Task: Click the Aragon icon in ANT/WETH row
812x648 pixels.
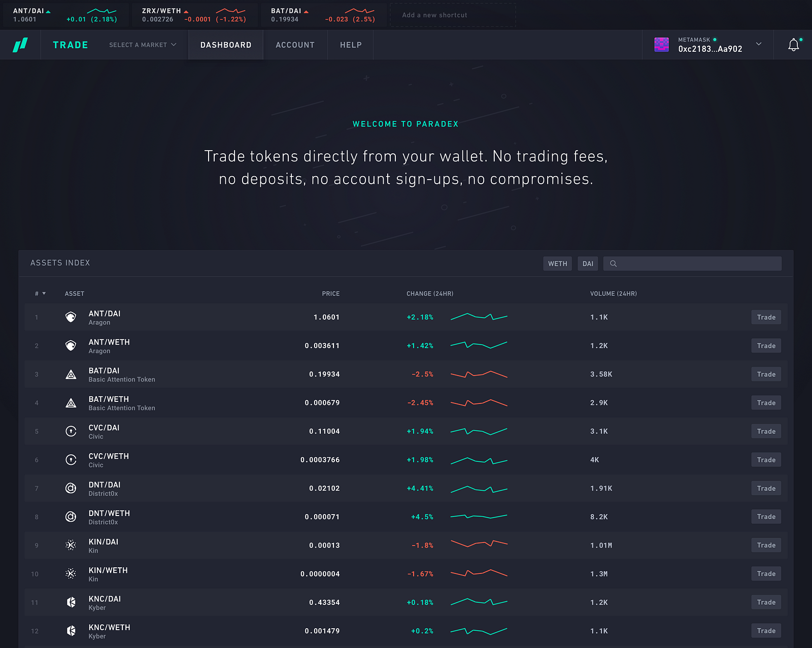Action: tap(71, 346)
